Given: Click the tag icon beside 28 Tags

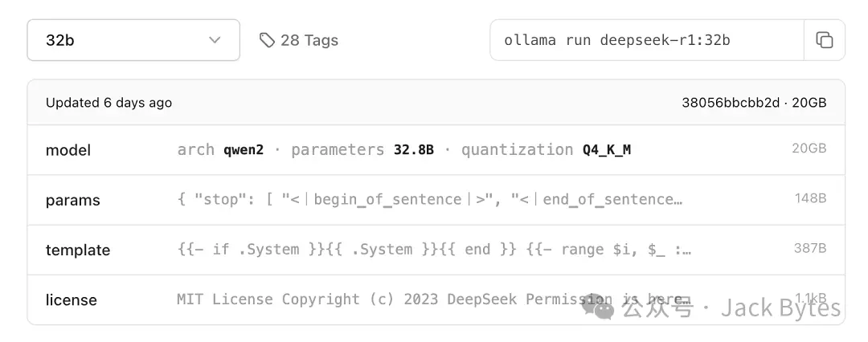Looking at the screenshot, I should point(267,40).
